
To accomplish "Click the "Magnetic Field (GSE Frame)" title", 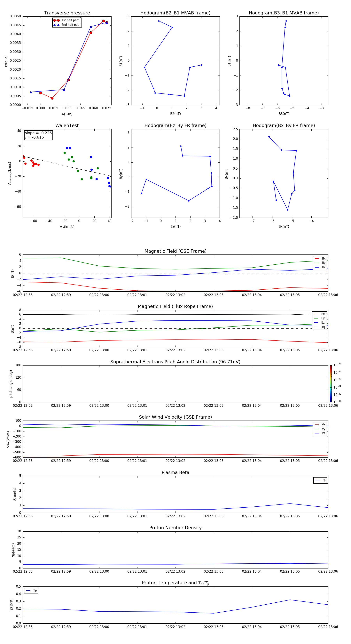I will [x=175, y=251].
